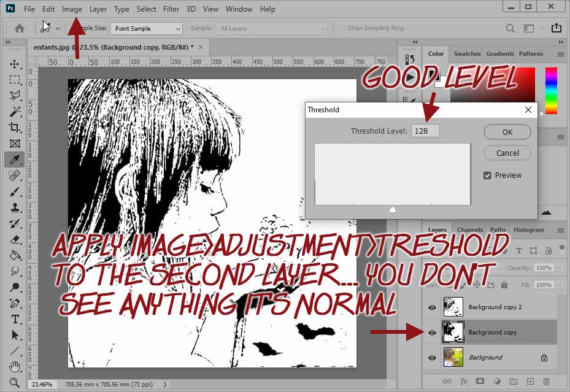Hide the Background copy layer
The height and width of the screenshot is (392, 570).
432,332
